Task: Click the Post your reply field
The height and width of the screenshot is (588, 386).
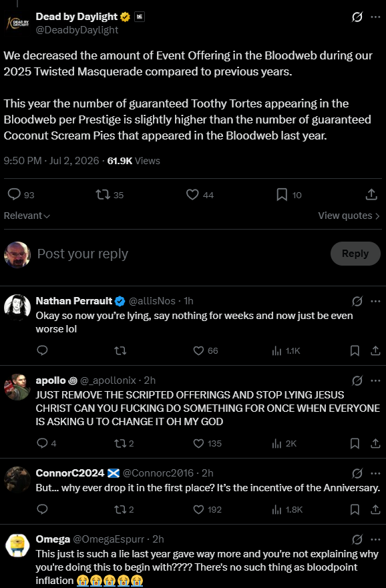Action: 180,254
